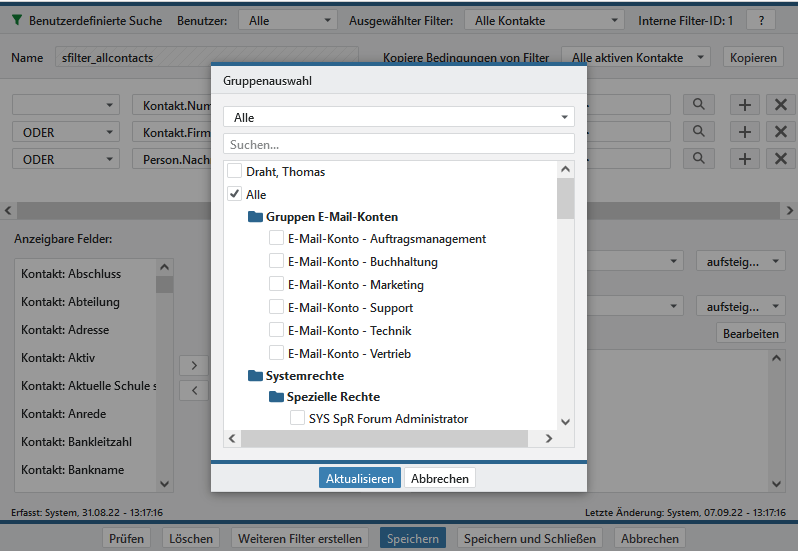Click the Gruppen E-Mail-Konten folder icon
798x551 pixels.
pyautogui.click(x=255, y=216)
